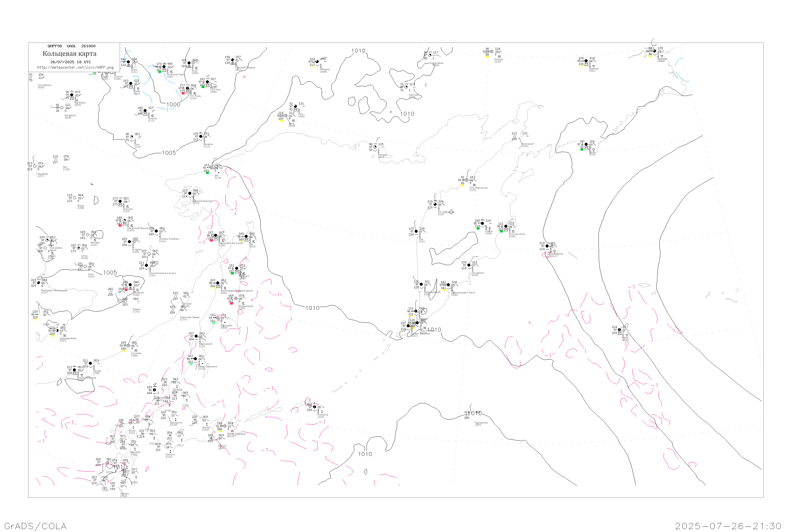This screenshot has width=798, height=532.
Task: Click the 2025-07-26-21:30 timestamp footer
Action: coord(728,526)
